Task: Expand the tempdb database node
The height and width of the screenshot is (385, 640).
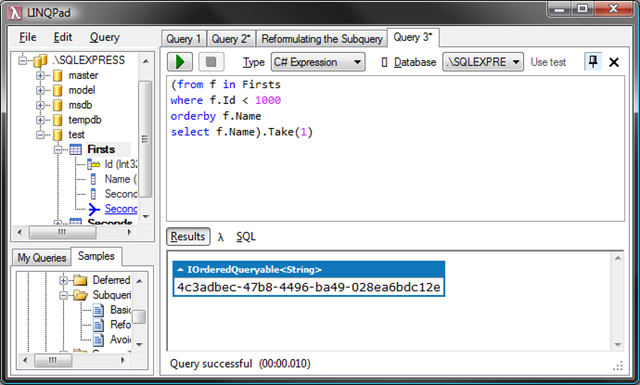Action: pyautogui.click(x=40, y=120)
